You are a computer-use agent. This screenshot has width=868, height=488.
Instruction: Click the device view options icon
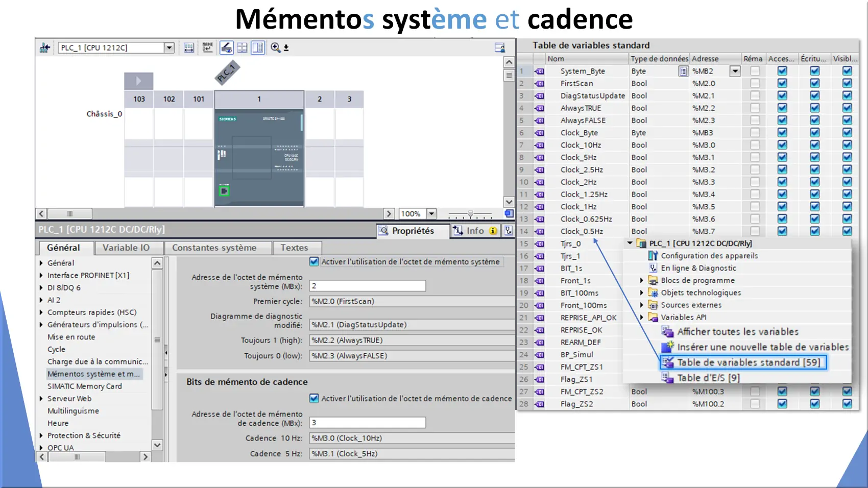(500, 47)
